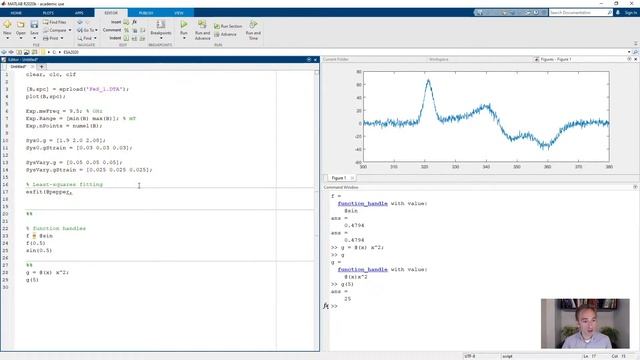
Task: Open a file using the Open folder icon
Action: [20, 25]
